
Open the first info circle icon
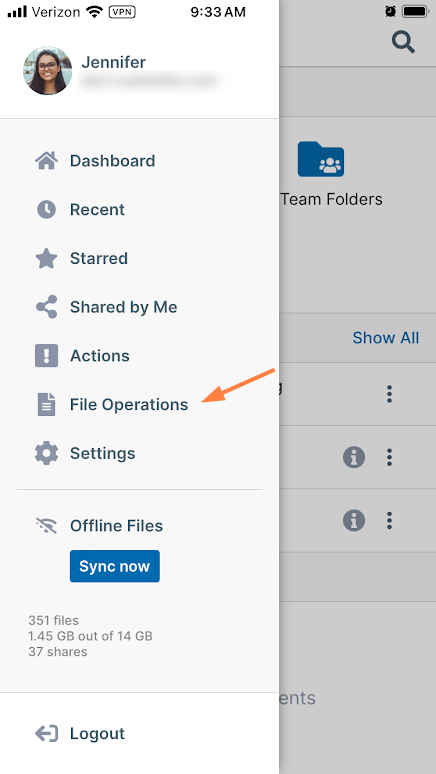pos(354,458)
